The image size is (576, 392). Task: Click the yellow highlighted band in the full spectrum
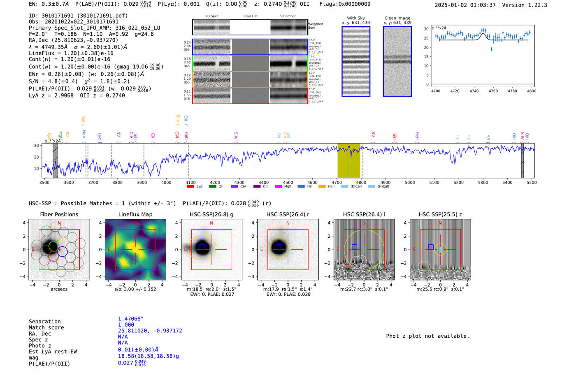point(349,160)
